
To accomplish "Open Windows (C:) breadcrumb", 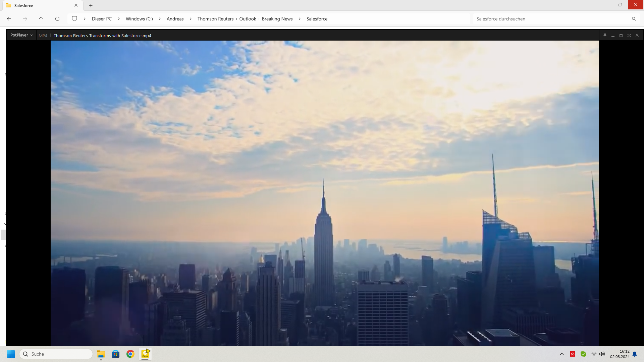I will [x=139, y=19].
